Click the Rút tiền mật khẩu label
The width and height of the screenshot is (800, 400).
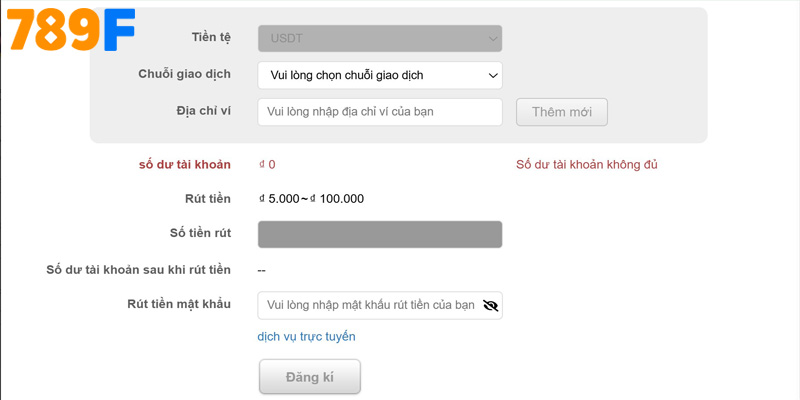coord(179,305)
